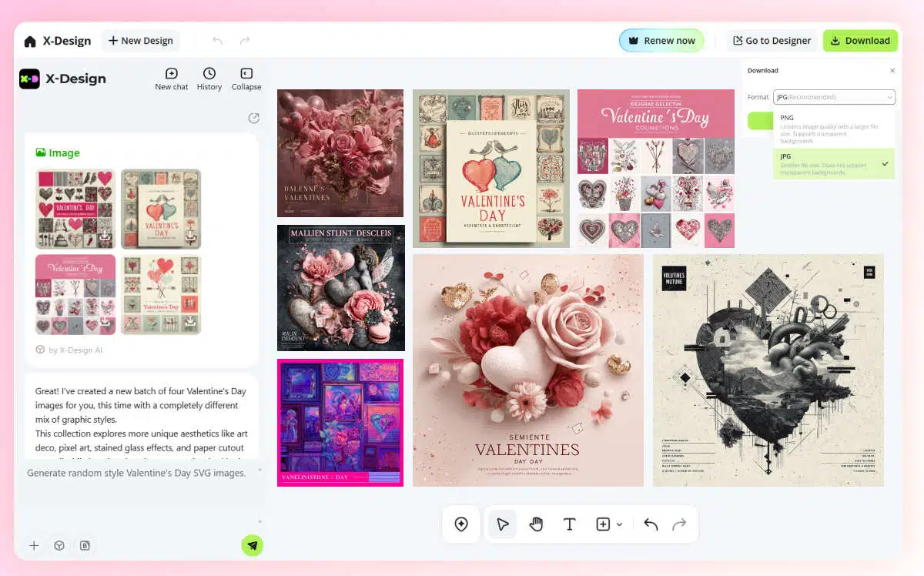Click the Redo icon in the canvas toolbar

pos(680,524)
